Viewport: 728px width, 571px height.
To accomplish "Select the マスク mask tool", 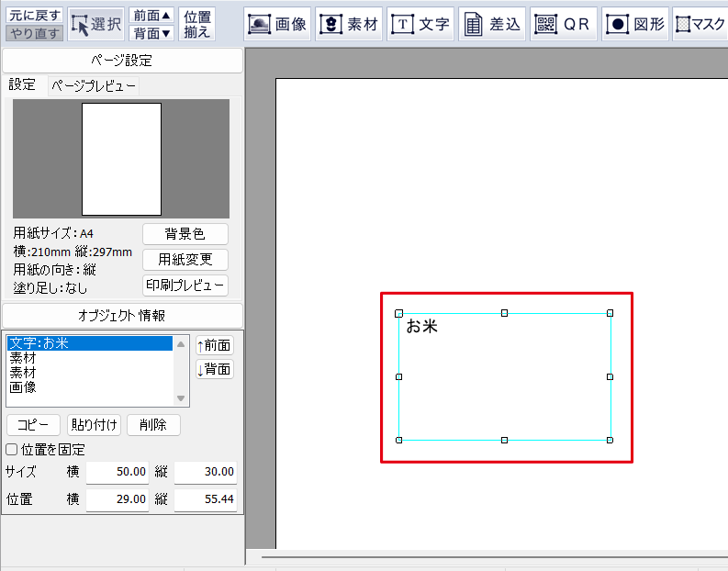I will click(x=700, y=25).
